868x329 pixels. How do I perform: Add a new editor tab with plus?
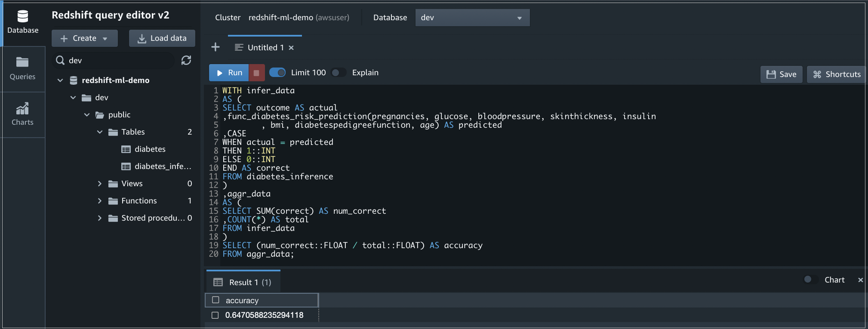215,47
